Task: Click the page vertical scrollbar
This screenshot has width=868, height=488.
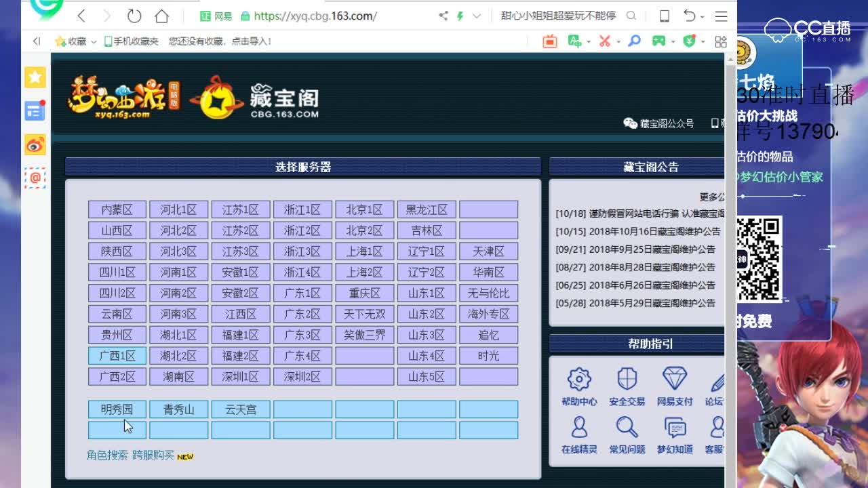Action: [731, 271]
